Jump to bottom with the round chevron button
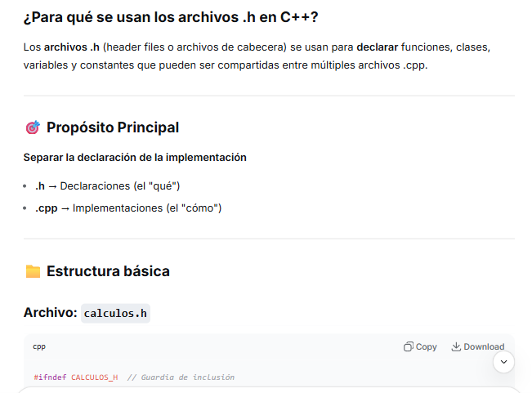 click(x=503, y=362)
